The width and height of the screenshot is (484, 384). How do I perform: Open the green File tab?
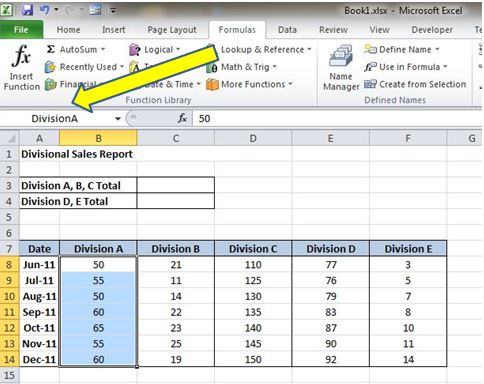tap(21, 30)
